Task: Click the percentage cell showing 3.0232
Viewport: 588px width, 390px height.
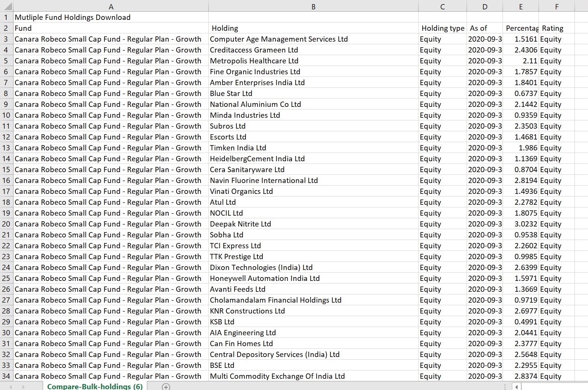Action: 525,224
